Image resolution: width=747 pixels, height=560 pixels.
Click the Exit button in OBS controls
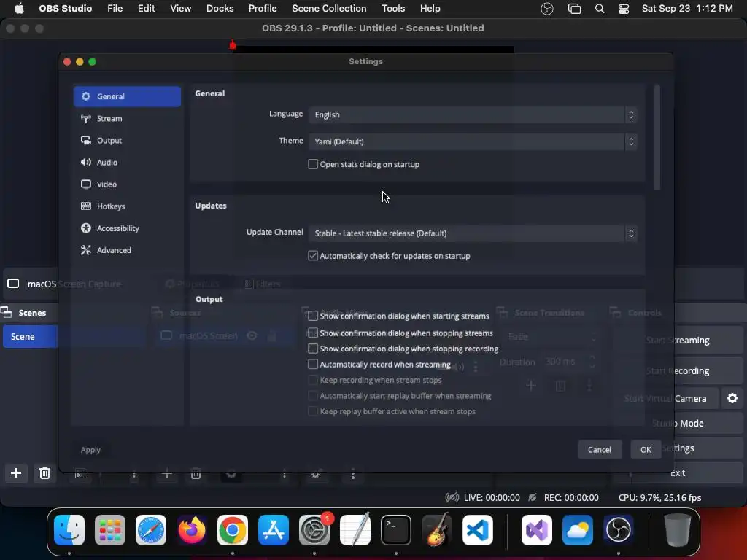(678, 472)
